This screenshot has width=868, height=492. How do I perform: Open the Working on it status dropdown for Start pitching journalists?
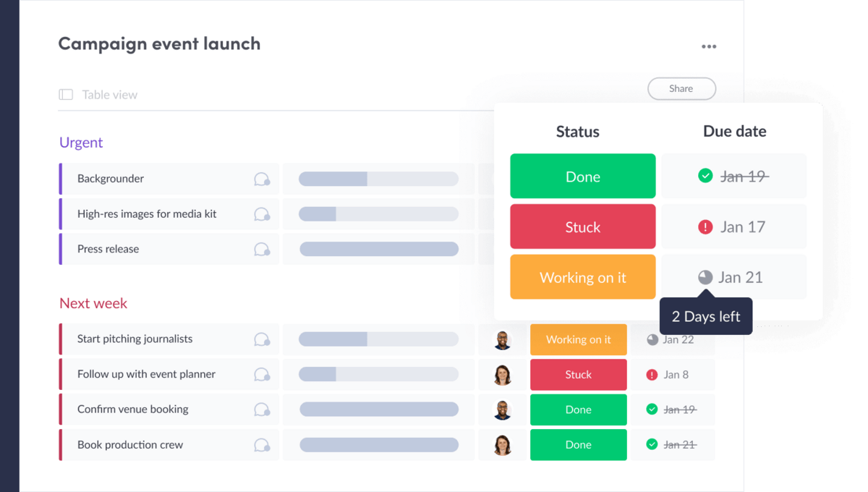(578, 340)
